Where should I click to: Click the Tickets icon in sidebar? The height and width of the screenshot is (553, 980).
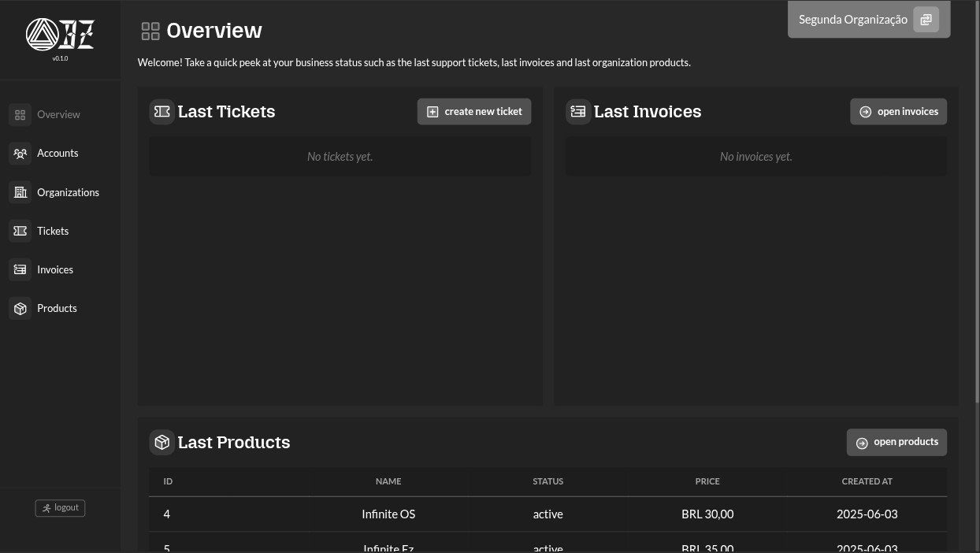point(20,231)
